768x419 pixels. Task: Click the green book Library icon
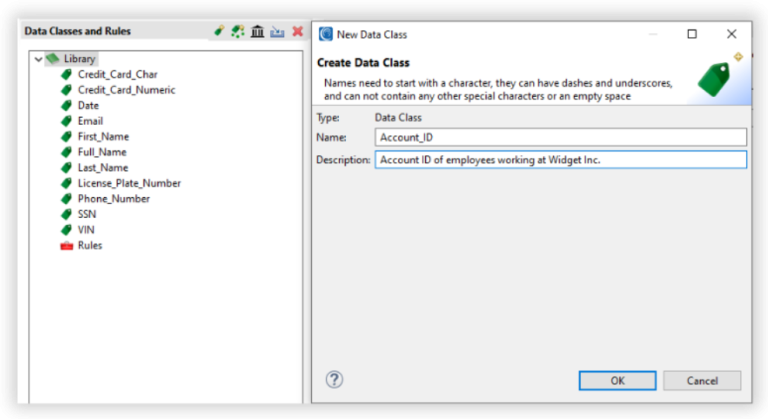(52, 59)
